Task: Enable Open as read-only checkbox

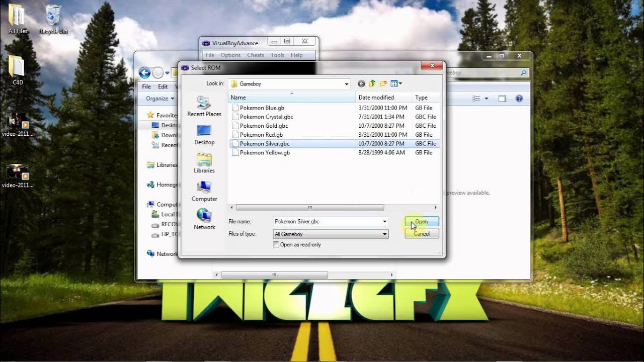Action: click(x=276, y=245)
